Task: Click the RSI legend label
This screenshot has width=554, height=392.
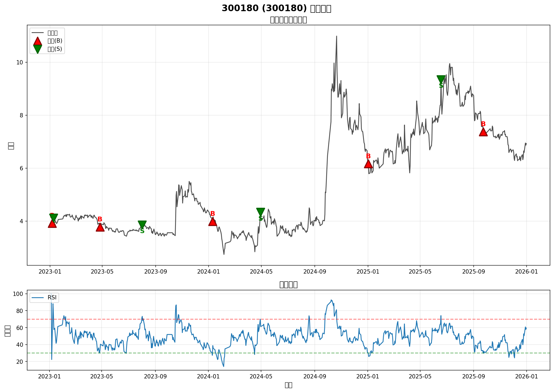Action: (x=52, y=298)
